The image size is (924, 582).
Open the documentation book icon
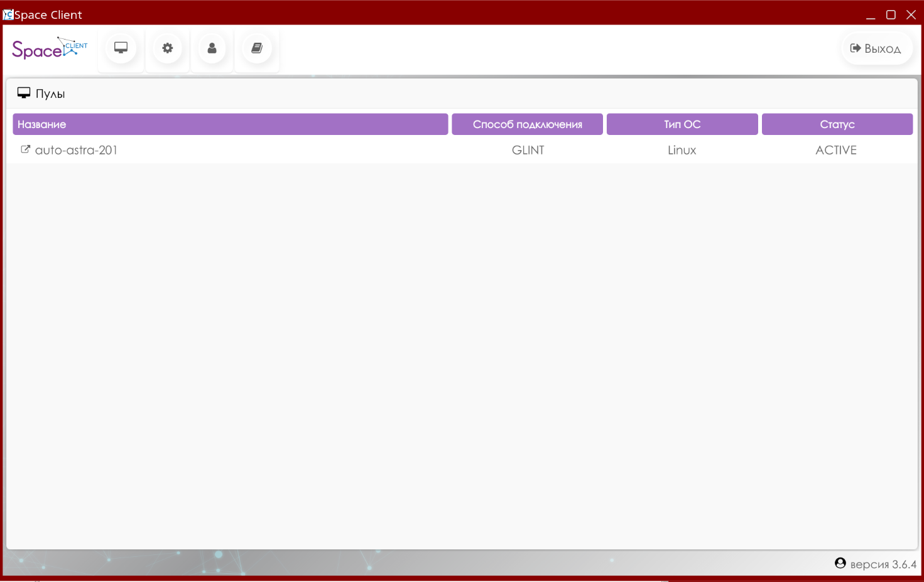[x=257, y=48]
